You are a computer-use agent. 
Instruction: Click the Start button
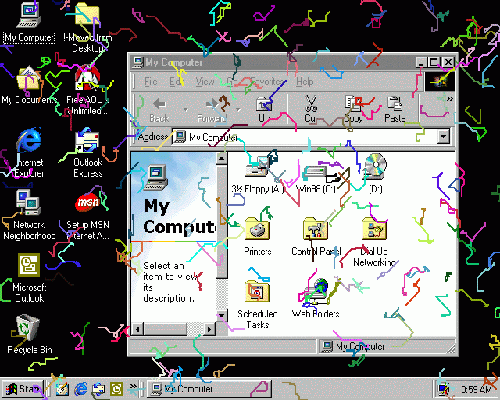point(23,389)
